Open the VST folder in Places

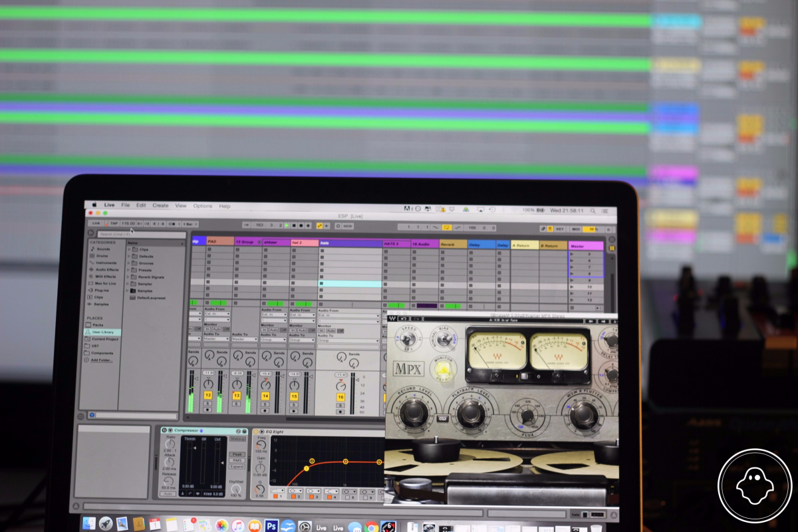coord(93,346)
